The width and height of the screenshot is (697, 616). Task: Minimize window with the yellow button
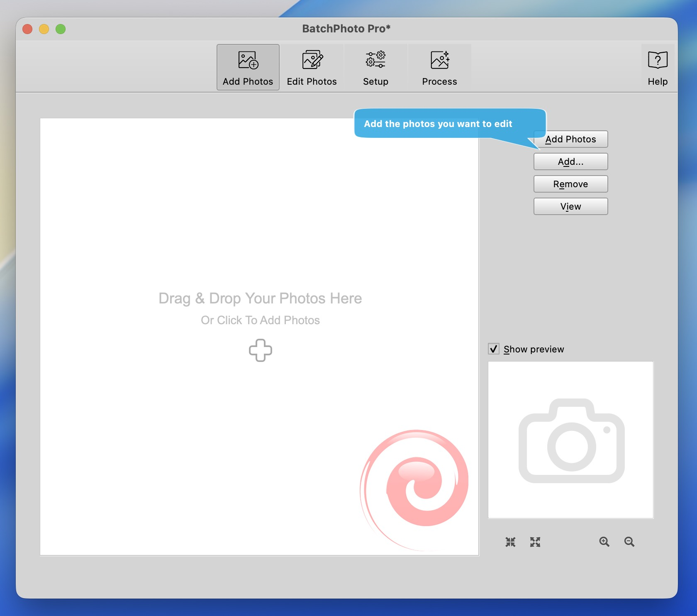point(44,29)
